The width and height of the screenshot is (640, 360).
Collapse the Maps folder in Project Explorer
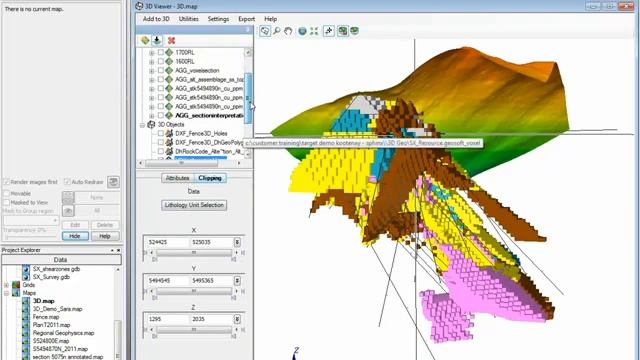click(7, 293)
